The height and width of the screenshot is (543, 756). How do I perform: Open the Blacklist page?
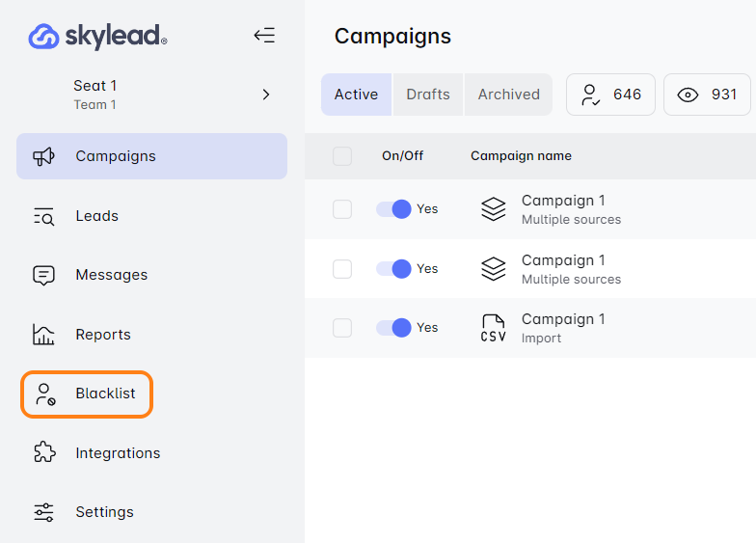click(87, 394)
